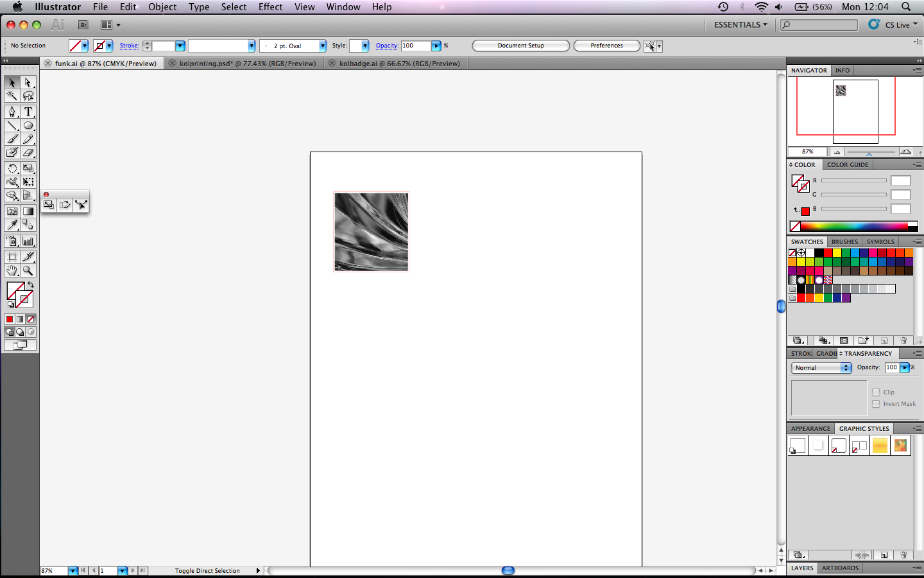Viewport: 924px width, 578px height.
Task: Select the Free Transform tool
Action: click(x=28, y=182)
